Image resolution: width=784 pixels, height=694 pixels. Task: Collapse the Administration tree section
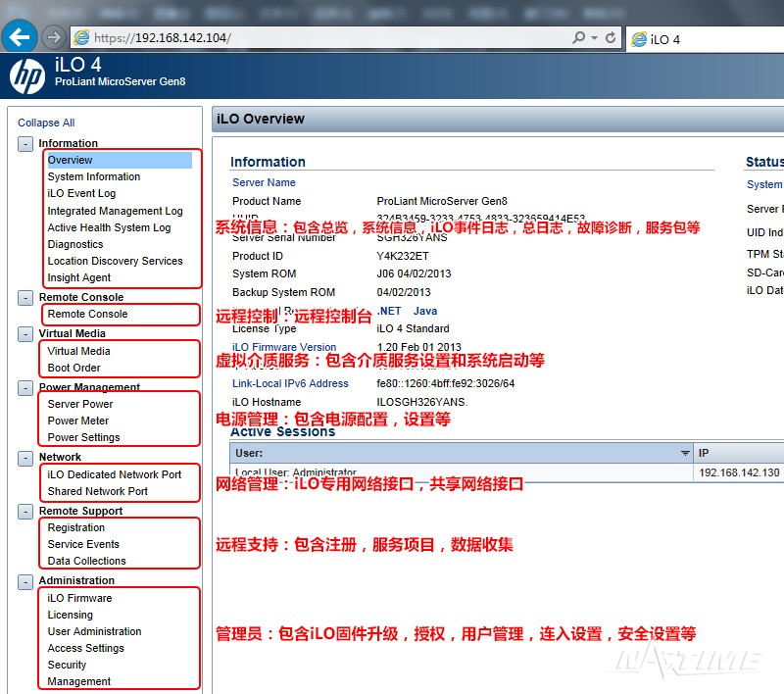click(25, 581)
